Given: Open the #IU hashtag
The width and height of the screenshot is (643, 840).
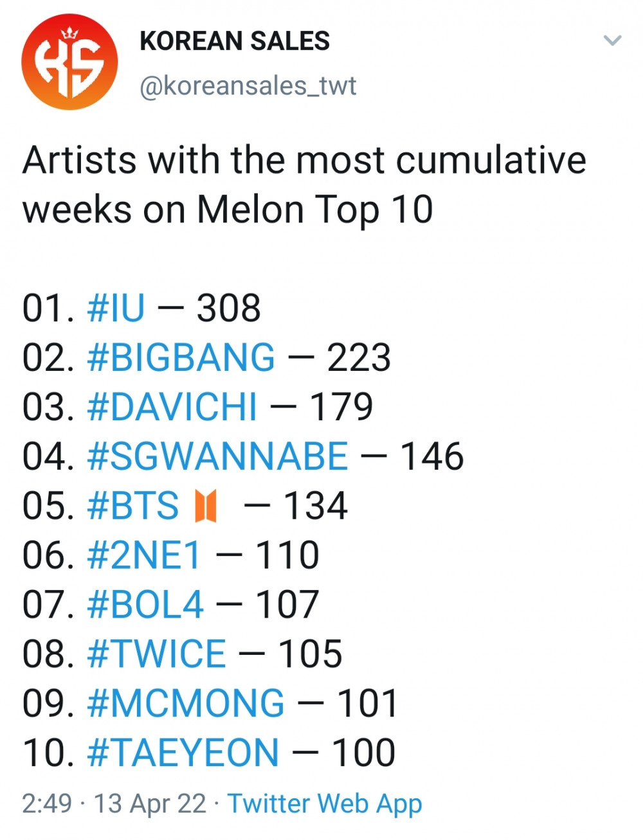Looking at the screenshot, I should pos(116,308).
